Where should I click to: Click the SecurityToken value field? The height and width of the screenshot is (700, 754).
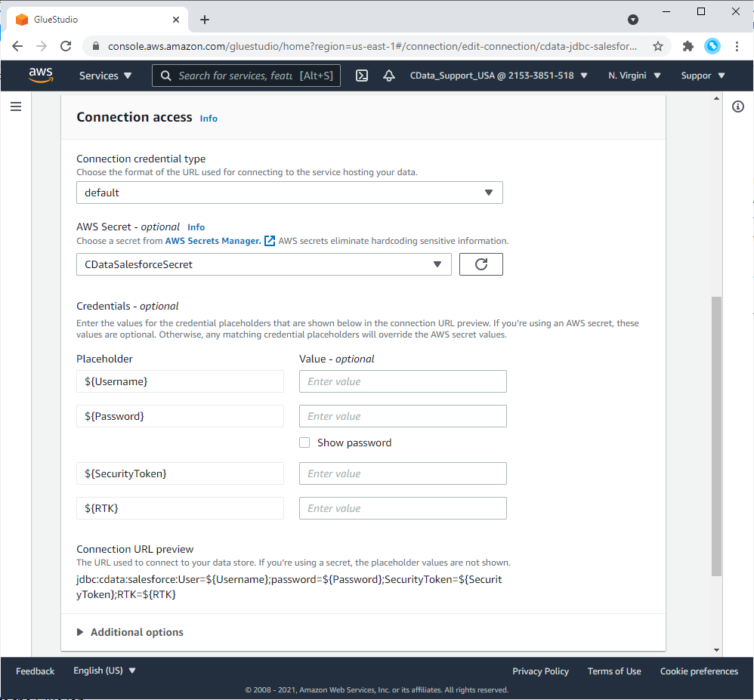403,473
